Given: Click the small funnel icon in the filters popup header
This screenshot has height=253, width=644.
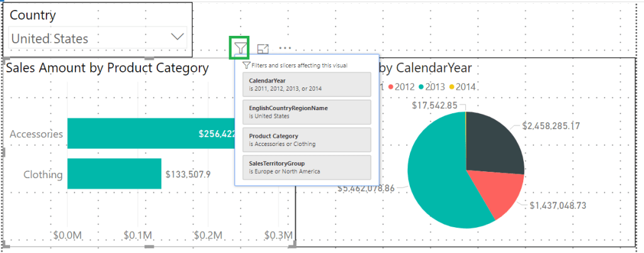Looking at the screenshot, I should 246,65.
